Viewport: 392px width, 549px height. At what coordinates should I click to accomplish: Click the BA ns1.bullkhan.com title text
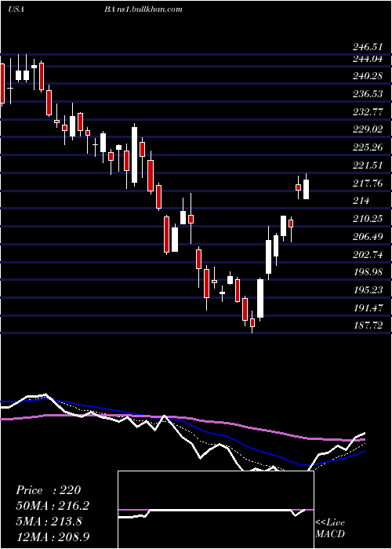(x=143, y=9)
